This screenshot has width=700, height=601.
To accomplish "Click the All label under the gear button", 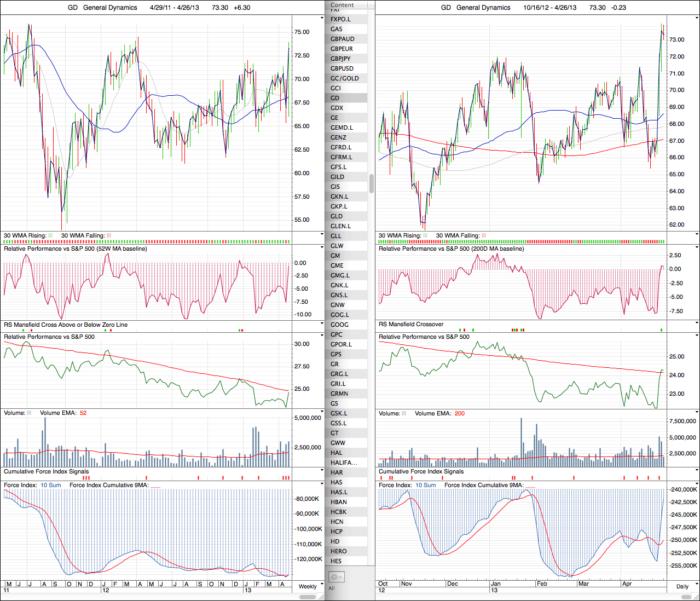I will (x=331, y=588).
